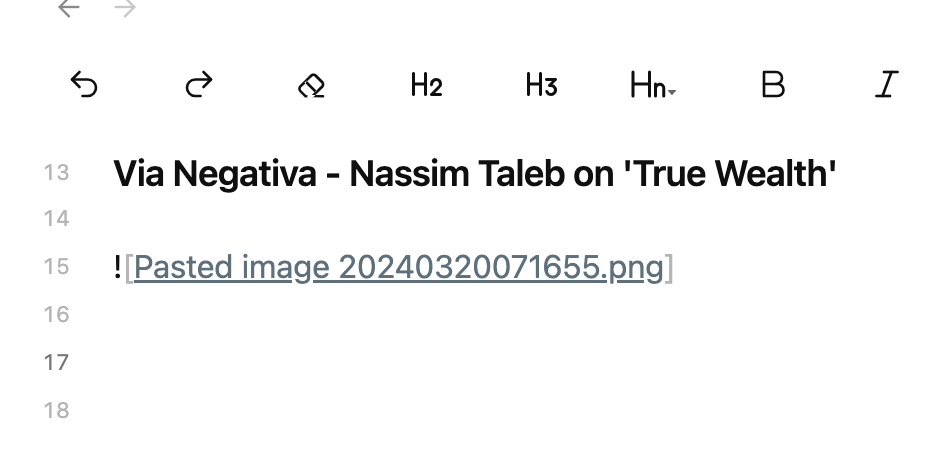Select line number 13 in gutter
Screen dimensions: 928x456
(x=56, y=173)
